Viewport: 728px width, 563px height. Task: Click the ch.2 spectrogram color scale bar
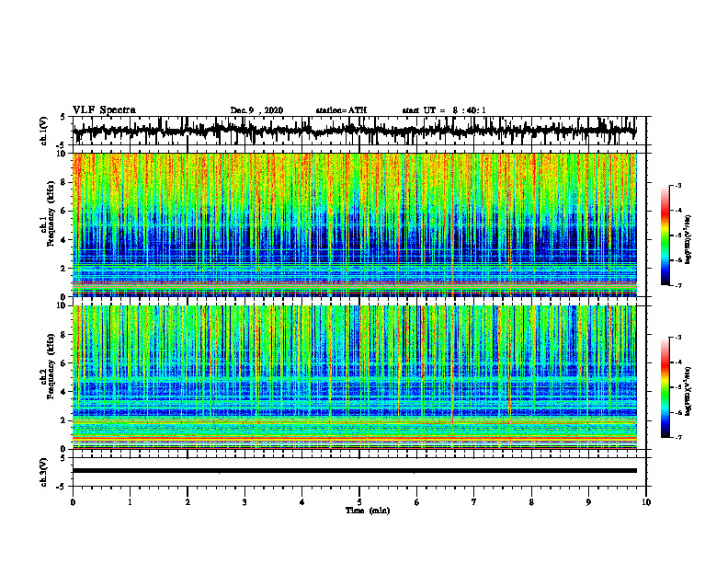pos(665,387)
